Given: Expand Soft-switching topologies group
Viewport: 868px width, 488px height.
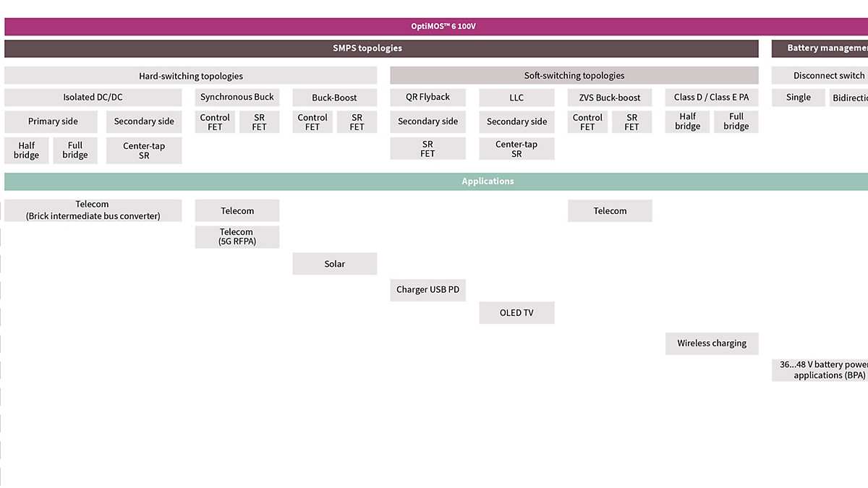Looking at the screenshot, I should pos(574,75).
